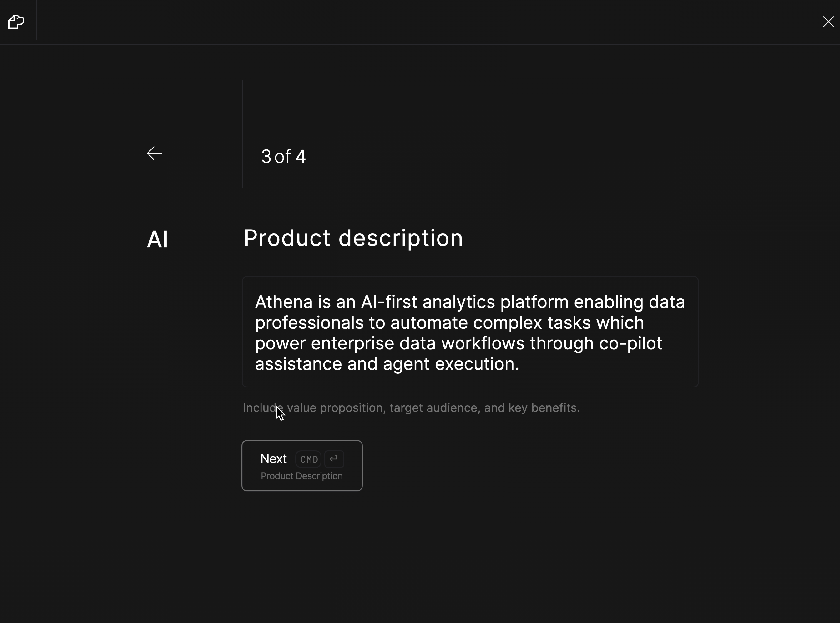Click the Enter key icon badge
This screenshot has height=623, width=840.
(x=334, y=459)
